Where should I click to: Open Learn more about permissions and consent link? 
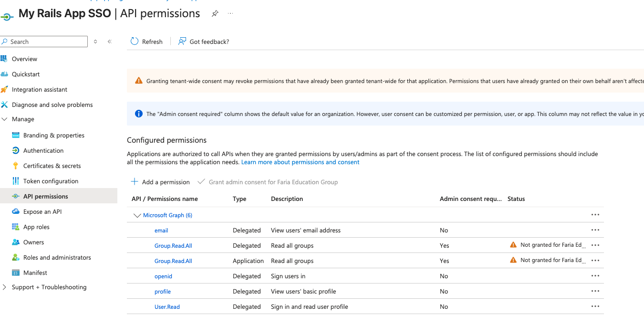(300, 162)
